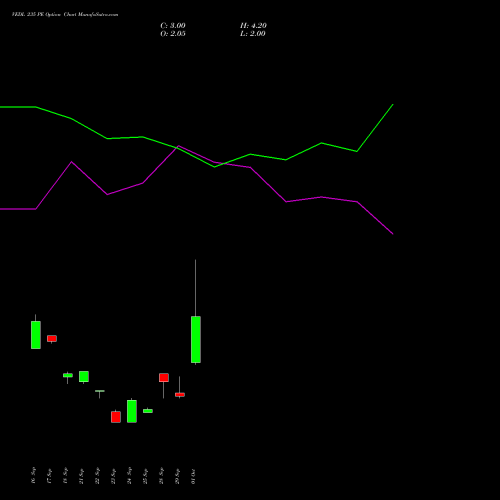Click the 18 Sep date label
500x500 pixels.
point(65,476)
